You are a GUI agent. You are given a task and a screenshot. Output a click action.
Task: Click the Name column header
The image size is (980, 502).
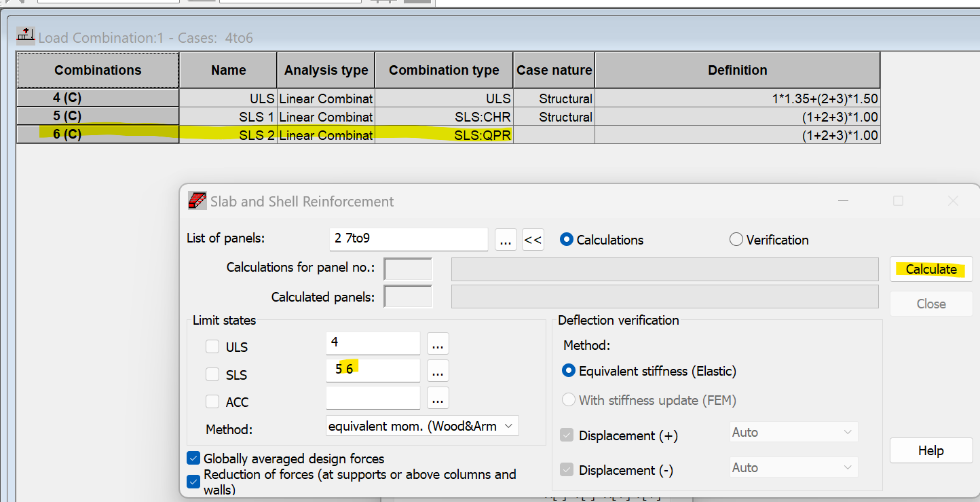(x=228, y=70)
